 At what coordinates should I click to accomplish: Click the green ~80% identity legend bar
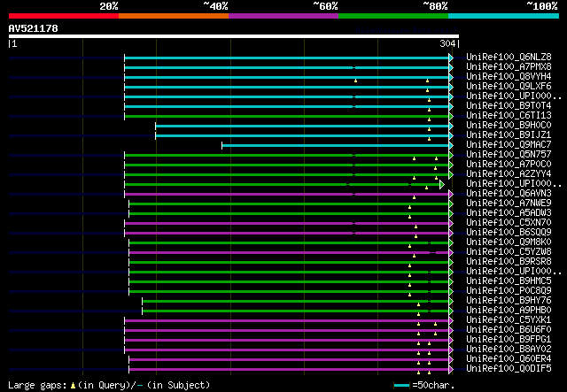[x=393, y=16]
